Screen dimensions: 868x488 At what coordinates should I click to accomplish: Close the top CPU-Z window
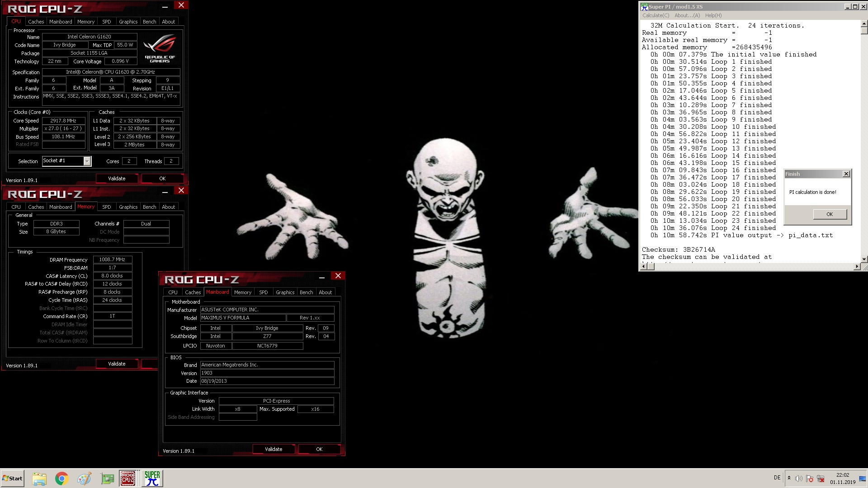tap(181, 5)
